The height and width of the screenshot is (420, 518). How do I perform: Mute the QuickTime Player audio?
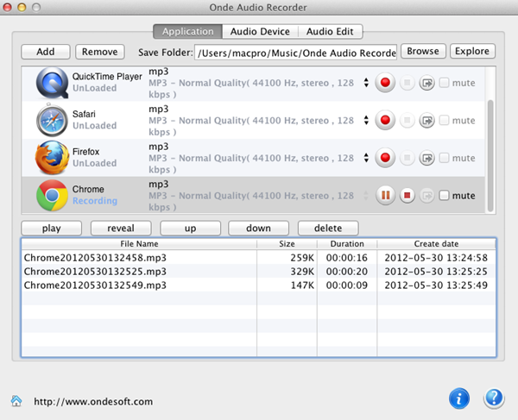(445, 84)
